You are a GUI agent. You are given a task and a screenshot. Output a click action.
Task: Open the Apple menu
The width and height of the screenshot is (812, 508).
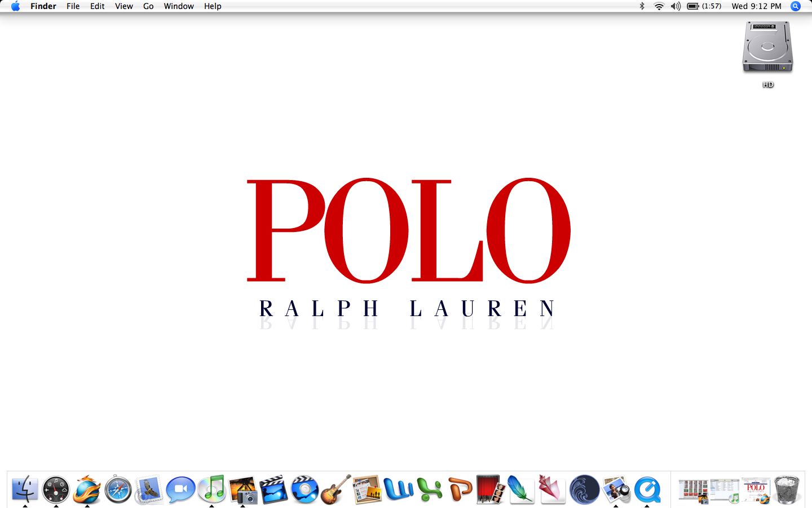point(15,6)
